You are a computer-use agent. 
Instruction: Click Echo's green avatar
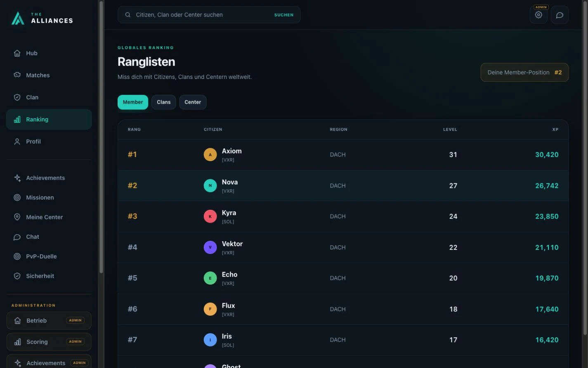click(210, 278)
